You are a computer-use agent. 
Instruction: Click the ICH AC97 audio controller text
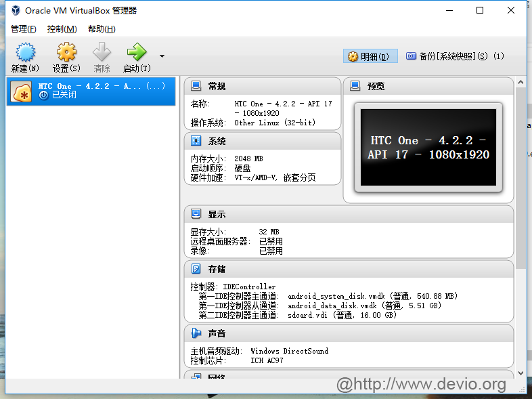tap(267, 360)
